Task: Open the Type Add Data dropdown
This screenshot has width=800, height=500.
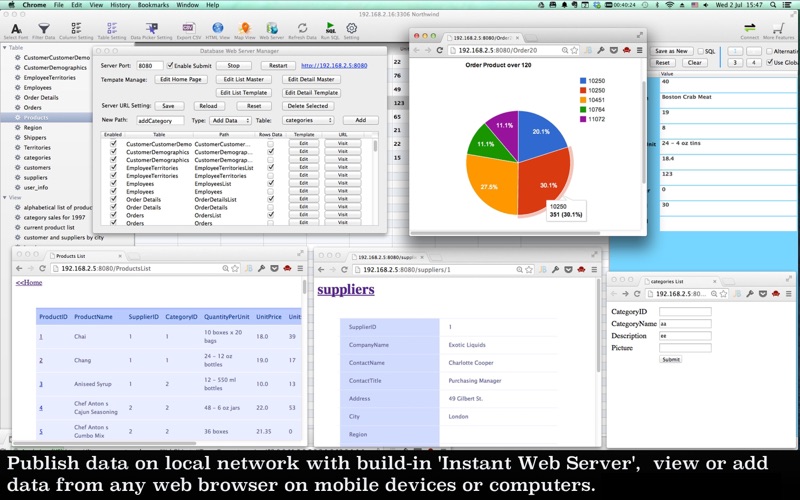Action: [x=230, y=120]
